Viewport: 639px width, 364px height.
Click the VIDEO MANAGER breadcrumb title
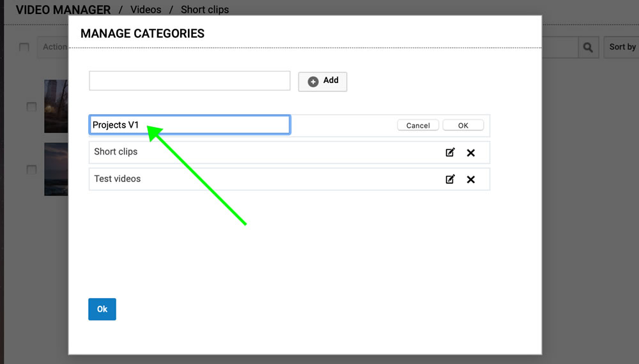point(63,10)
